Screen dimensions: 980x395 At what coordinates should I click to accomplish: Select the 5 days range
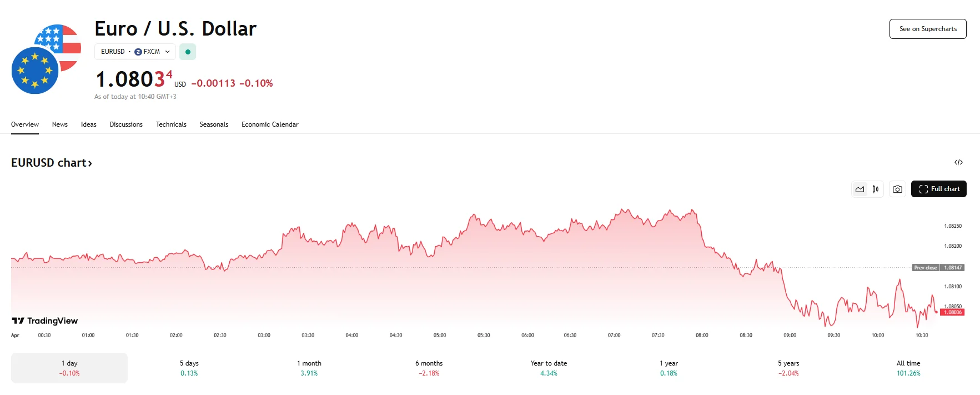(189, 368)
